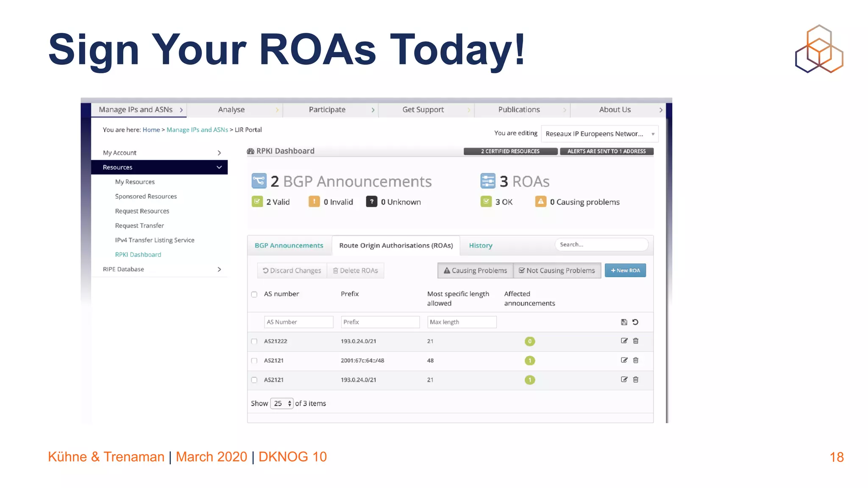Edit the 2001:67c:64::/48 ROA
Screen dimensions: 868x488
tap(624, 360)
